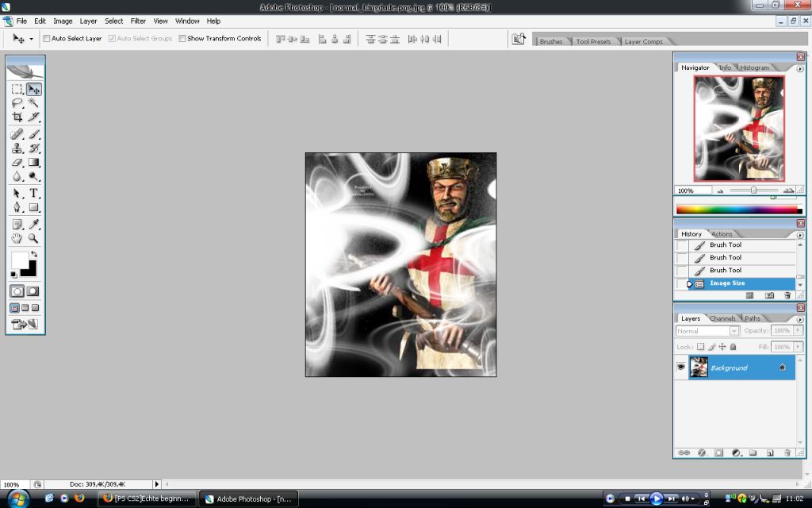The image size is (812, 508).
Task: Enable Show Transform Controls checkbox
Action: point(182,38)
